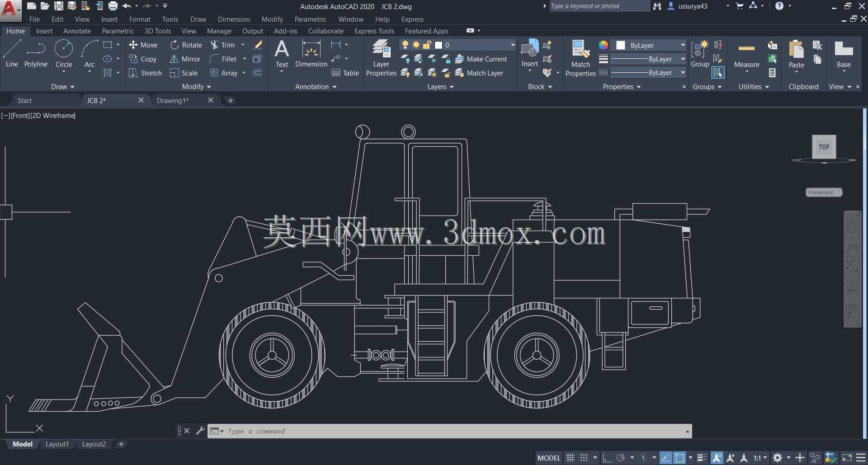The height and width of the screenshot is (465, 868).
Task: Click the Undo arrow icon
Action: click(127, 6)
